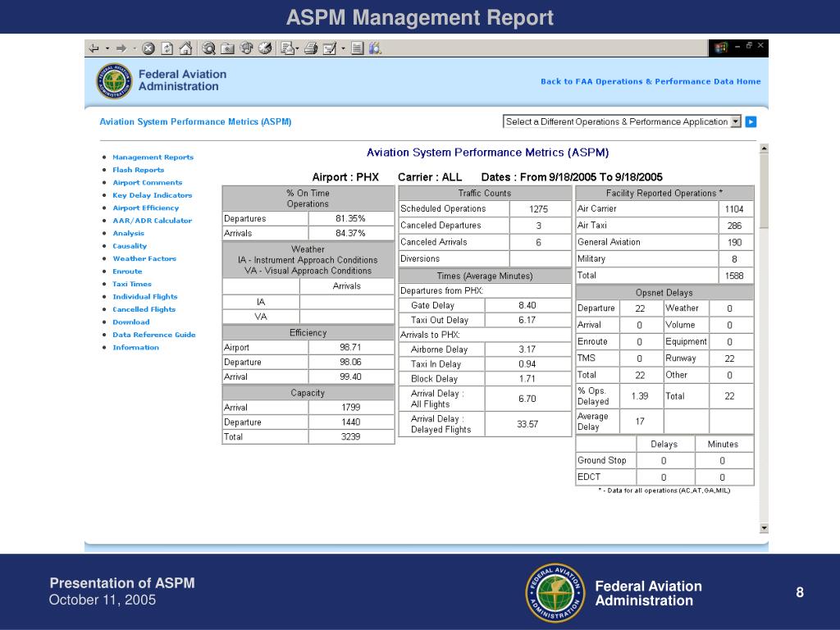
Task: Click the Ground Stop row label
Action: (x=601, y=460)
